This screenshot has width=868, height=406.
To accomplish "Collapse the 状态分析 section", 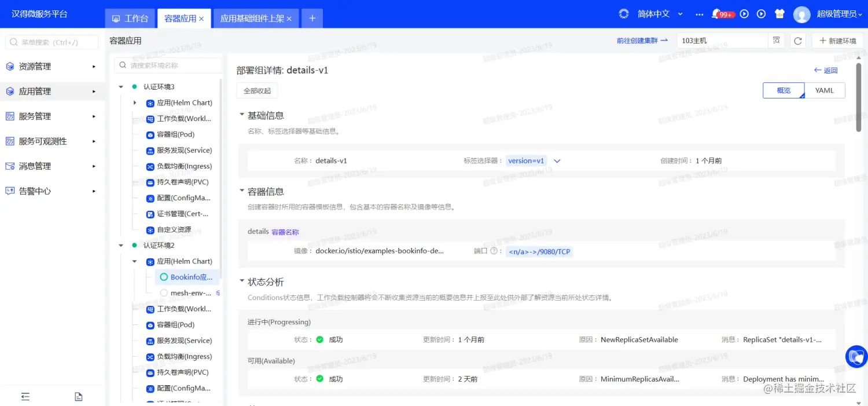I will [x=242, y=282].
